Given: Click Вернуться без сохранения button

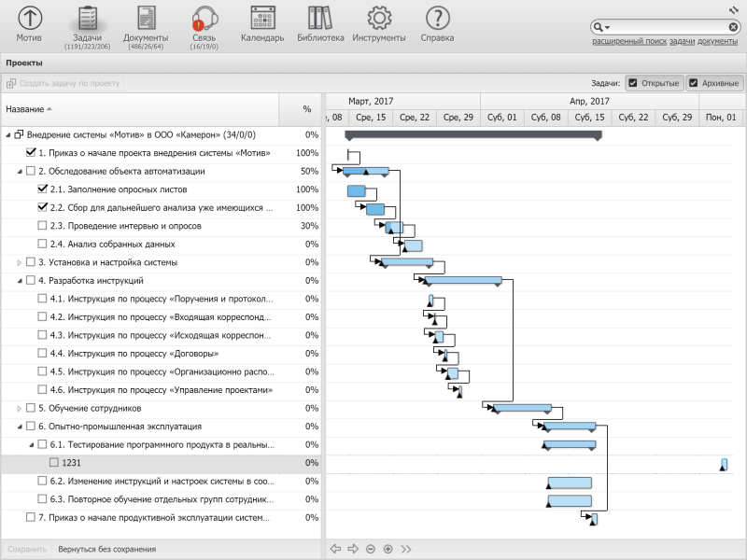Looking at the screenshot, I should pos(106,549).
